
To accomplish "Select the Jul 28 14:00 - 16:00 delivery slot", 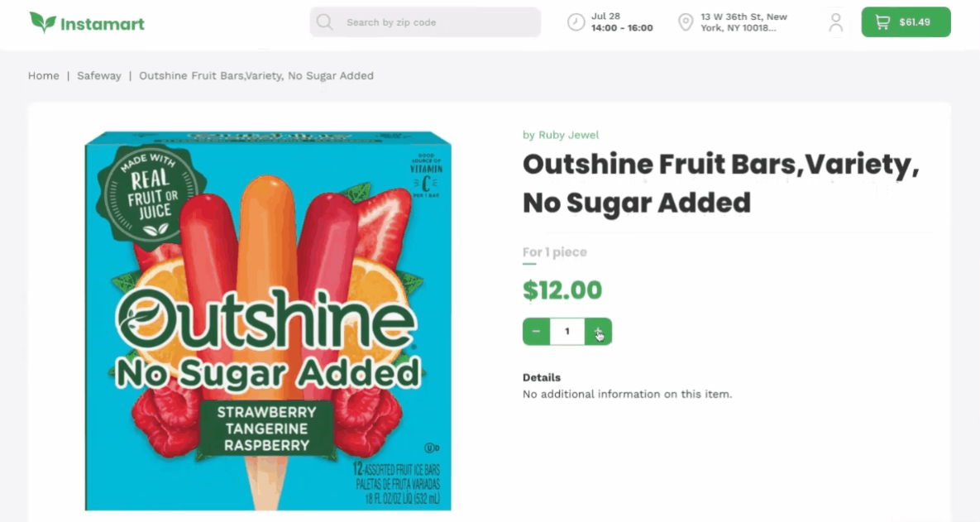I will pyautogui.click(x=622, y=22).
